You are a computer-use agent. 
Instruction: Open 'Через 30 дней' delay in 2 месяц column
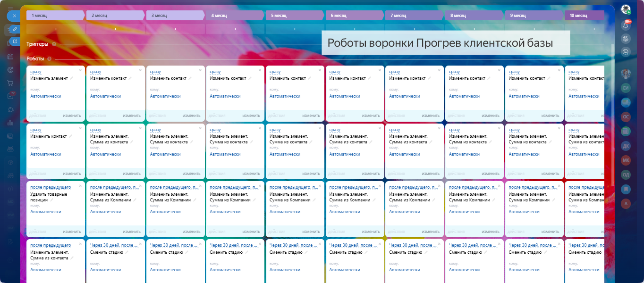pyautogui.click(x=114, y=245)
